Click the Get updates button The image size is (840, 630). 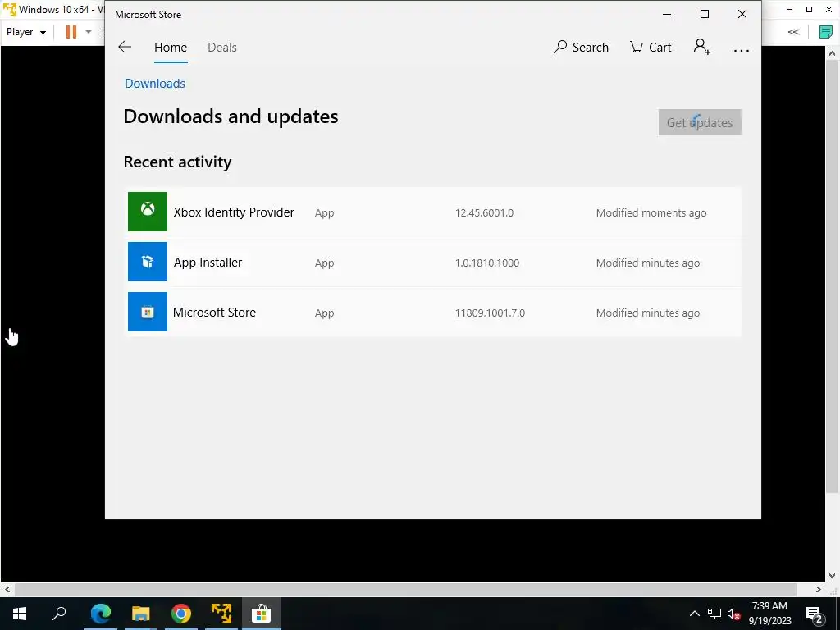(x=700, y=122)
